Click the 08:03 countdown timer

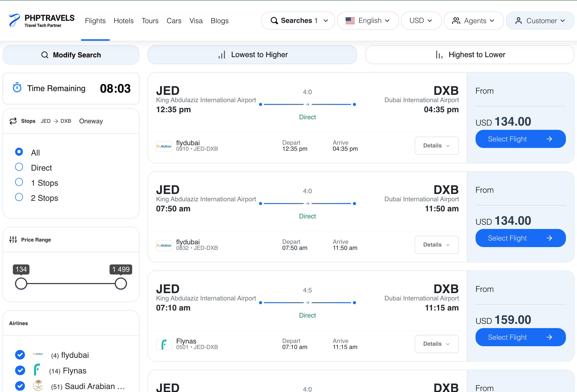tap(115, 89)
